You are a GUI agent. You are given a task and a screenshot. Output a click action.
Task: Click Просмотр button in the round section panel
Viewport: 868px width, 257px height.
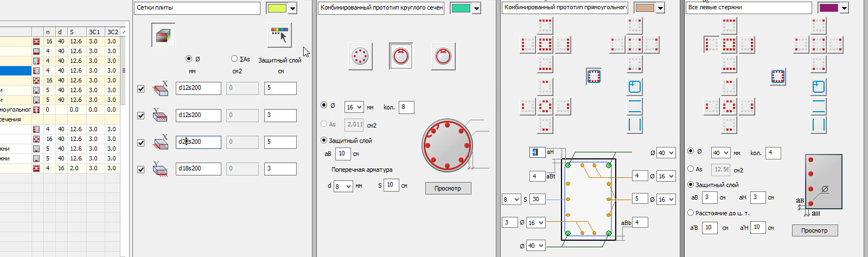tap(448, 188)
